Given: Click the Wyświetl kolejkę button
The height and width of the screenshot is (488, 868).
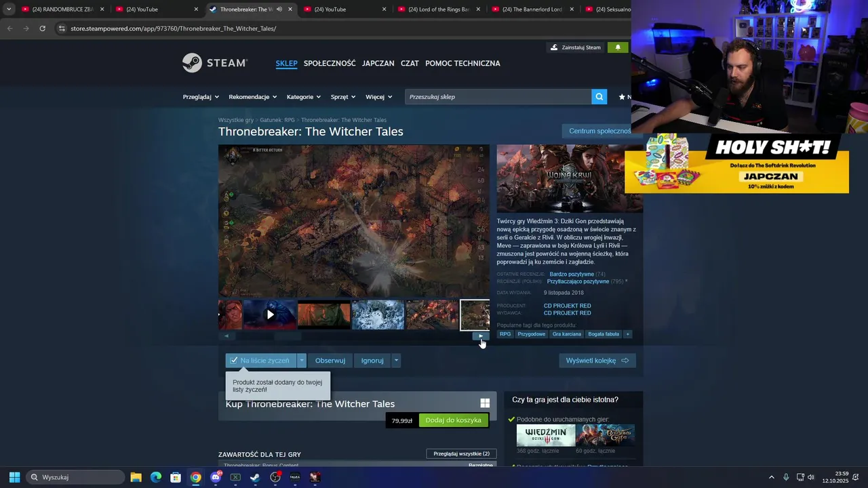Looking at the screenshot, I should click(597, 361).
